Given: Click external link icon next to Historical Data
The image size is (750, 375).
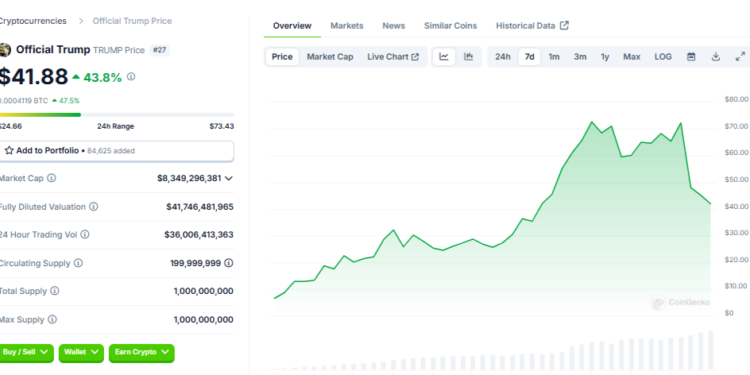Looking at the screenshot, I should pos(564,25).
